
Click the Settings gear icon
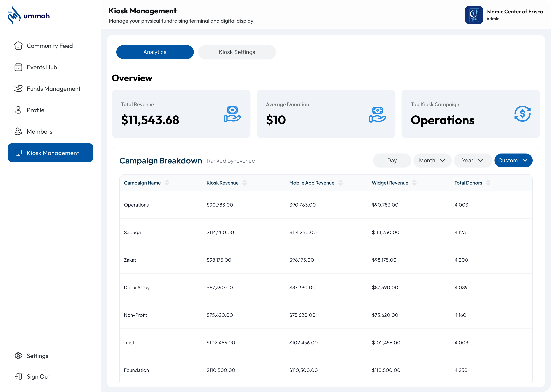pos(18,356)
